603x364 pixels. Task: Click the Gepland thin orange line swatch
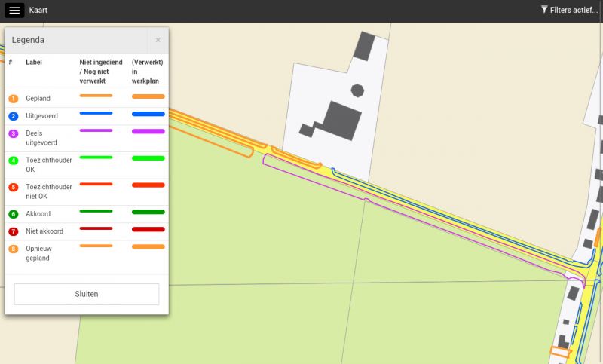click(96, 96)
